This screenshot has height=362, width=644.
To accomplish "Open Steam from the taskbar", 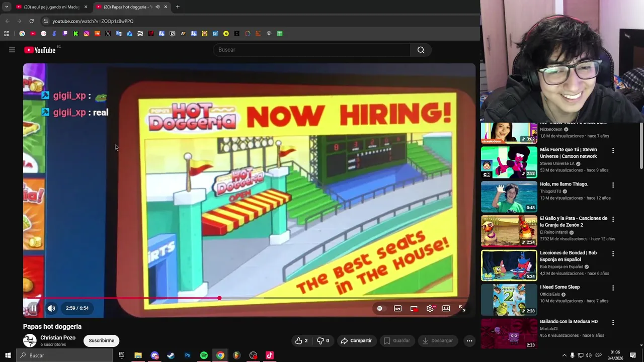I will tap(171, 355).
